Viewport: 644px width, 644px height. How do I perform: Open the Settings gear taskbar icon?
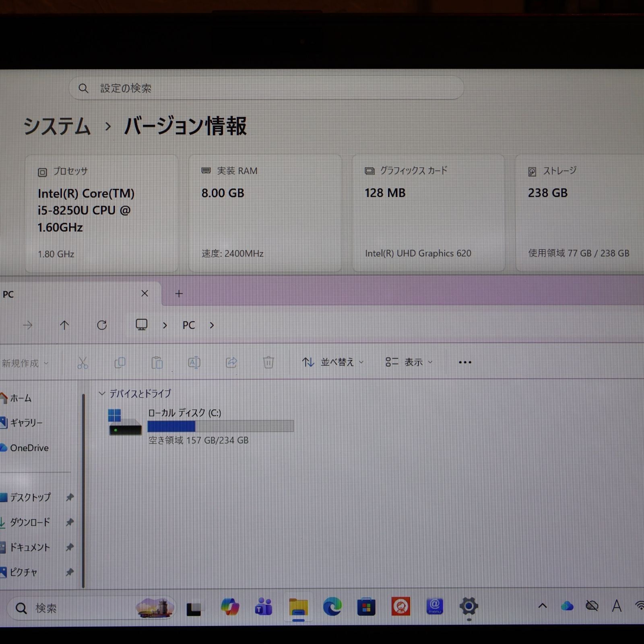pyautogui.click(x=469, y=606)
